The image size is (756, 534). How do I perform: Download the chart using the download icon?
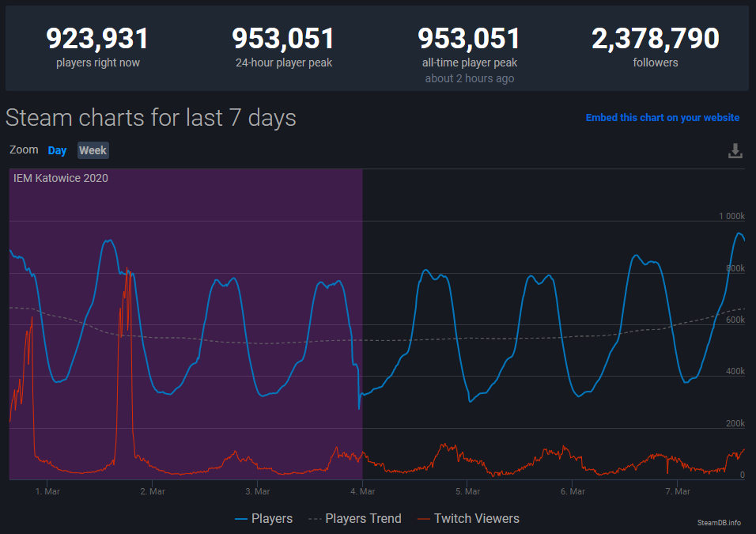coord(735,150)
